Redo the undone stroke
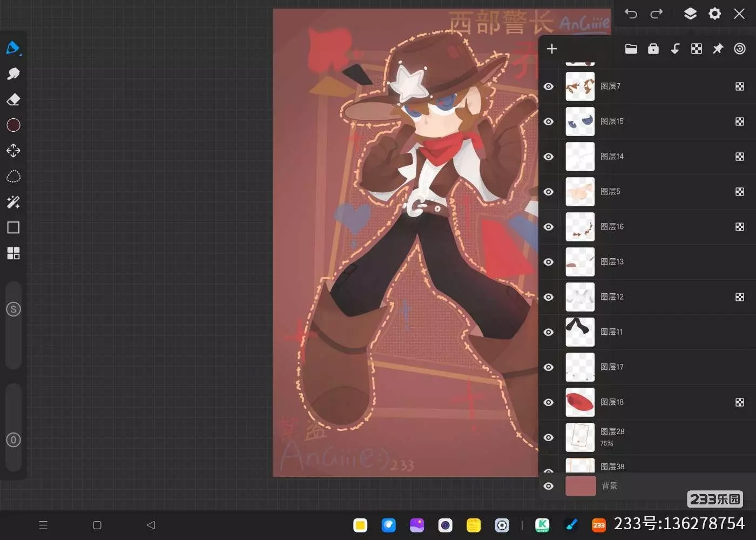The width and height of the screenshot is (756, 540). pyautogui.click(x=656, y=14)
